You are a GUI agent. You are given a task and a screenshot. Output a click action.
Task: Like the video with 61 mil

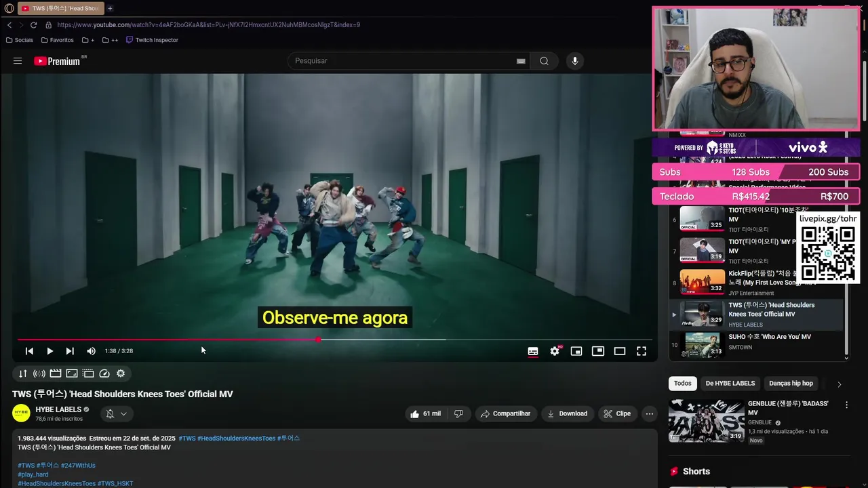pyautogui.click(x=425, y=413)
